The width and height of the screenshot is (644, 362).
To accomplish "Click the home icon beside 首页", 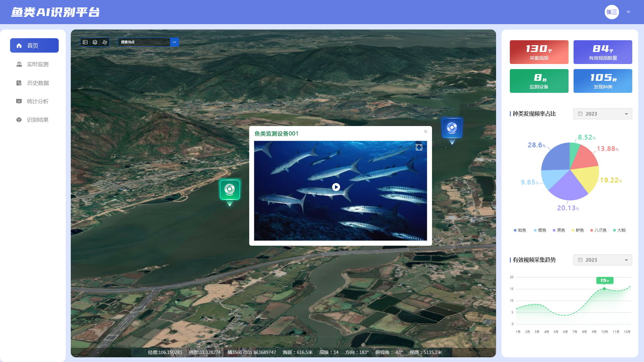I will pos(19,46).
